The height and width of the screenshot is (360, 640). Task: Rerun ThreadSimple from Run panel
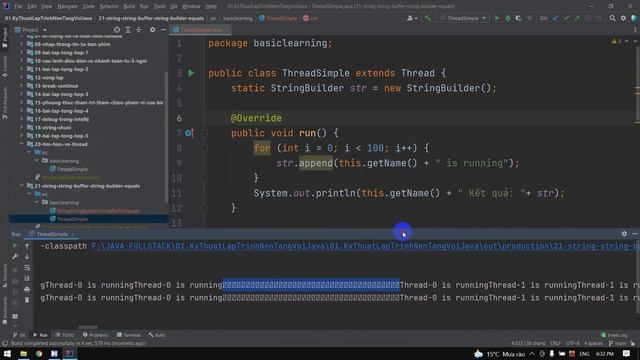coord(15,246)
